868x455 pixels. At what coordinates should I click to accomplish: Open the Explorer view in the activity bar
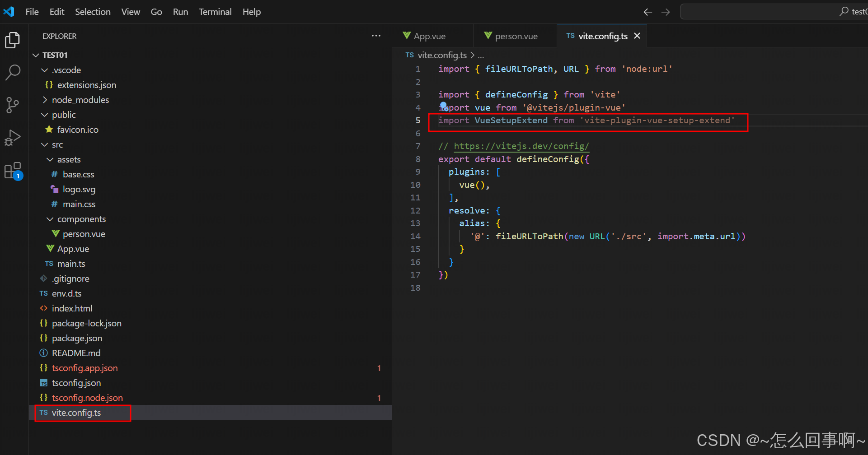point(12,40)
